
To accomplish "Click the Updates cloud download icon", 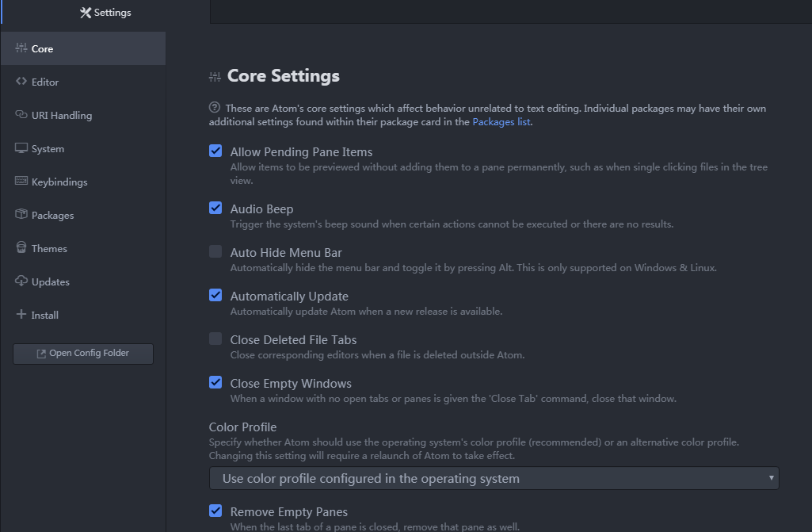I will (21, 281).
